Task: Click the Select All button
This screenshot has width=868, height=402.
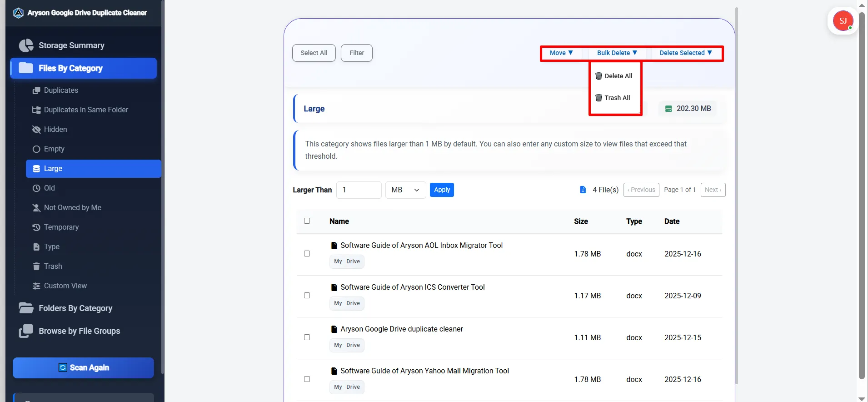Action: [x=314, y=53]
